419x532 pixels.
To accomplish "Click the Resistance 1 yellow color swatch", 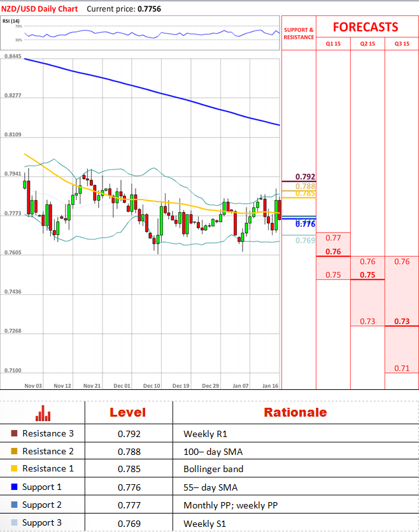I will (14, 468).
